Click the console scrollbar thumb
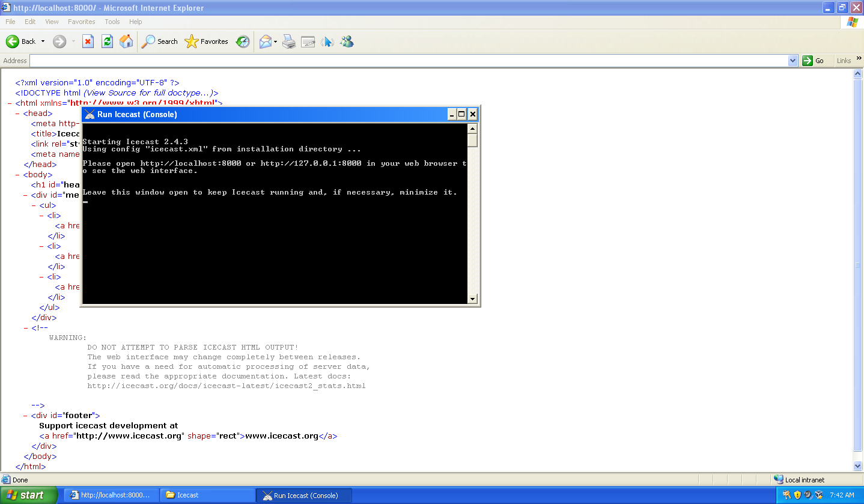 [472, 140]
